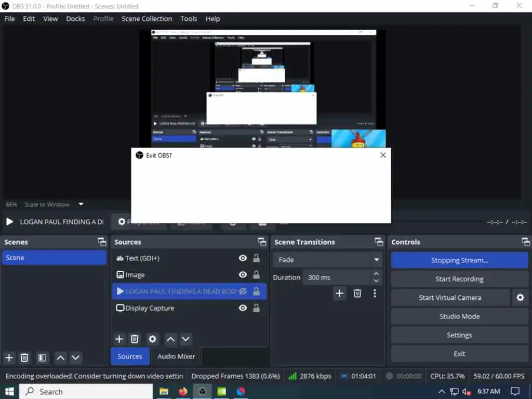Play the LOGAN PAUL media source
This screenshot has height=399, width=532.
tap(9, 221)
